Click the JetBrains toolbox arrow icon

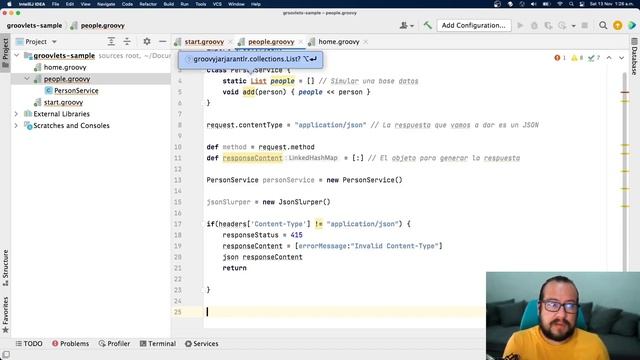[632, 25]
